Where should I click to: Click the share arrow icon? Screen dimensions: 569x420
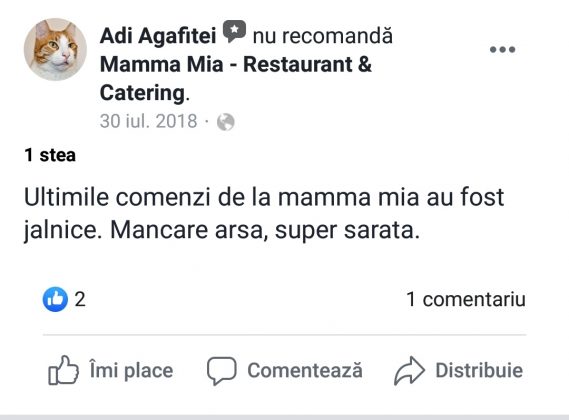tap(409, 371)
